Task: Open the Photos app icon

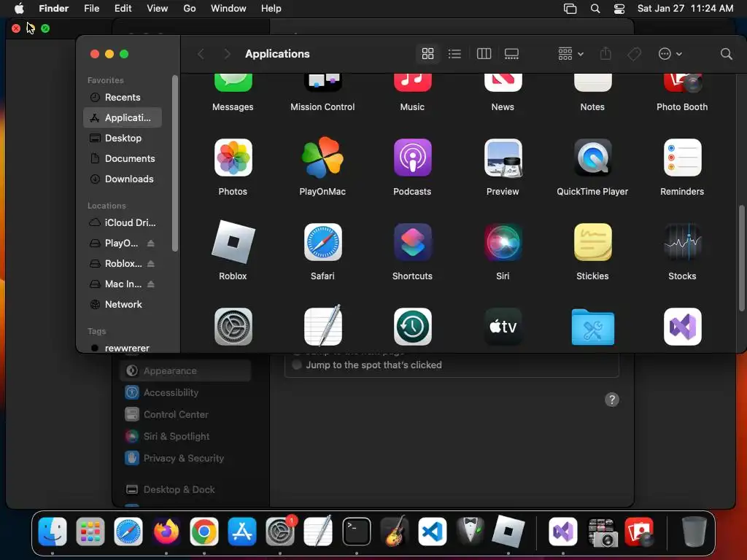Action: point(233,157)
